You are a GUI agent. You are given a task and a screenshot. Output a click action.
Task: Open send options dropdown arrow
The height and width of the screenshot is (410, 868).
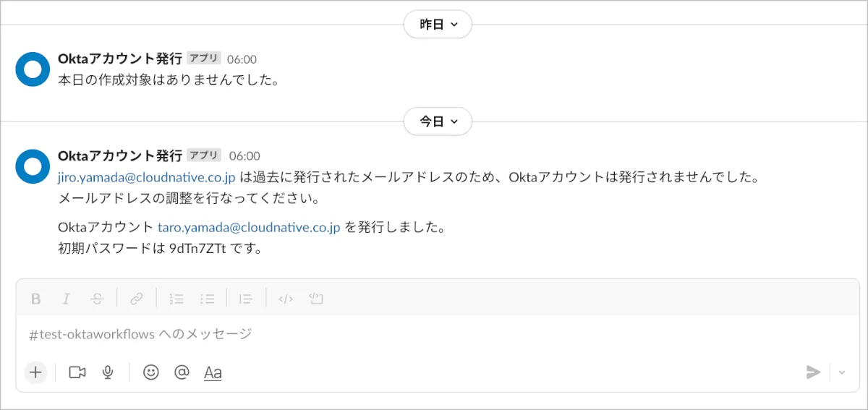coord(842,372)
